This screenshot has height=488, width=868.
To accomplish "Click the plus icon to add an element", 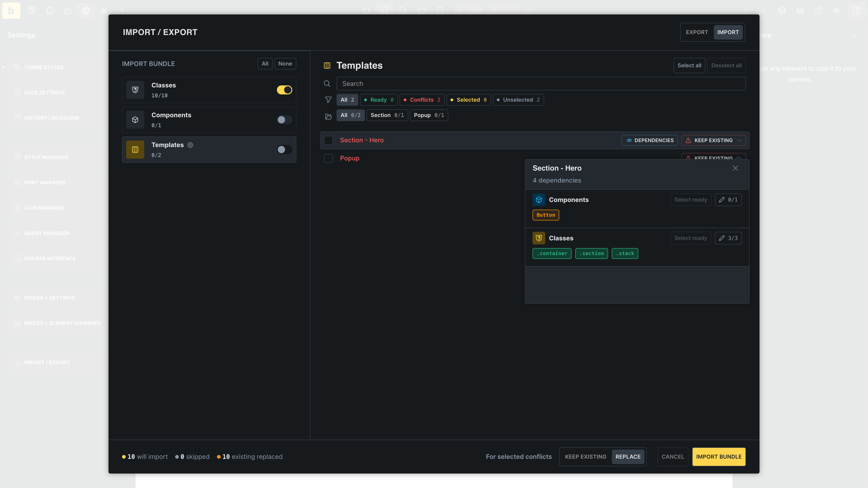I will point(122,10).
